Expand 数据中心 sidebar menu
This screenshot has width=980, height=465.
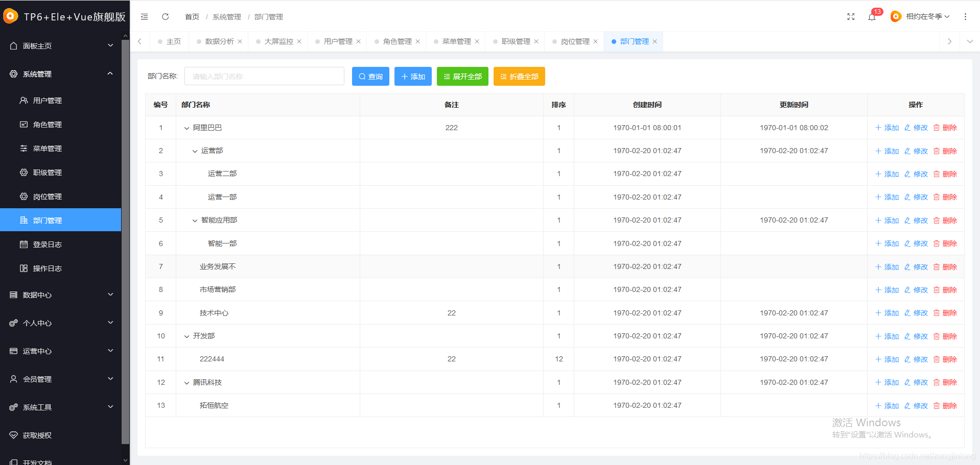tap(60, 295)
